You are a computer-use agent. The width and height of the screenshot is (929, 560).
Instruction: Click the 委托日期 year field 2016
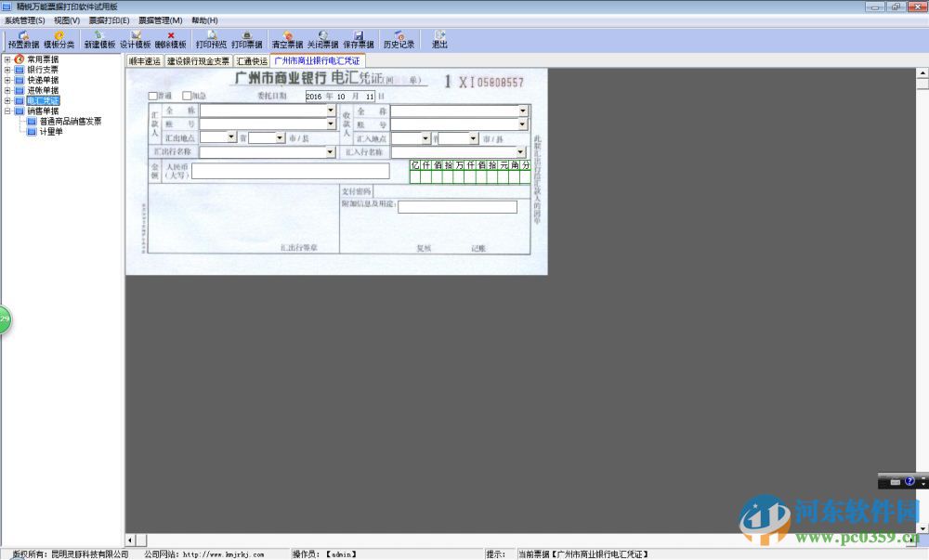[x=314, y=97]
